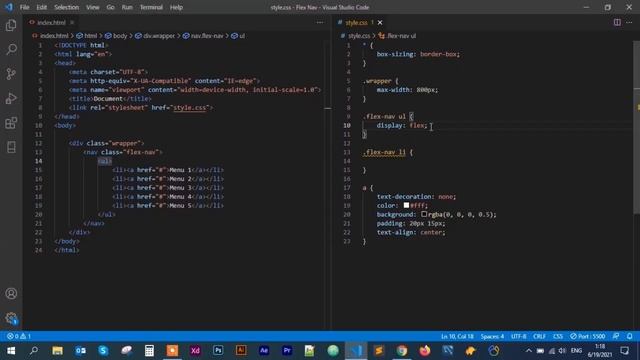Click the .flex-nav li selector
The image size is (640, 360).
click(384, 152)
